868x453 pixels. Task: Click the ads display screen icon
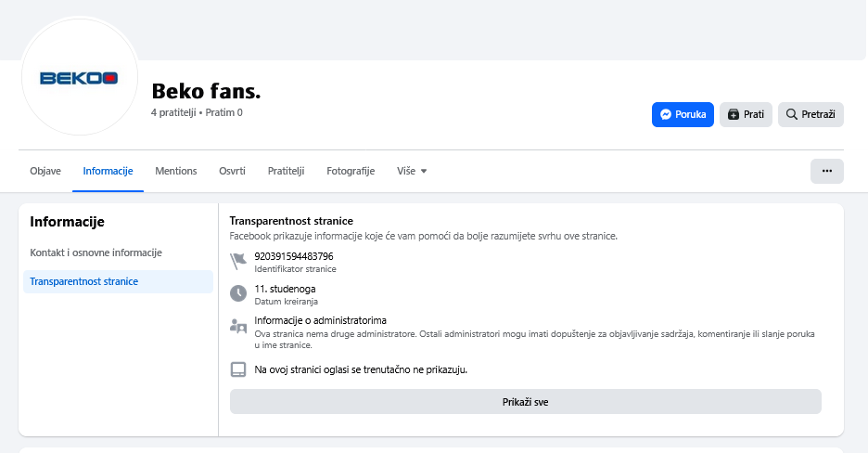[x=238, y=369]
